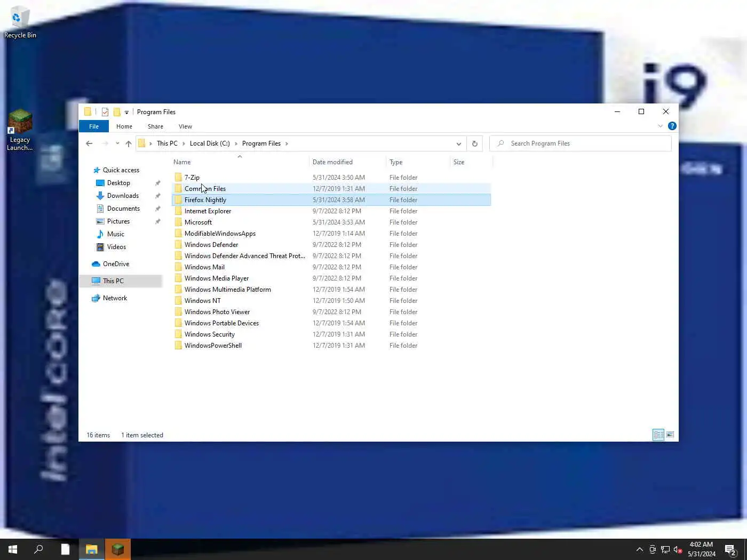Screen dimensions: 747x560
Task: Click the pin icon next to Desktop
Action: pos(157,183)
